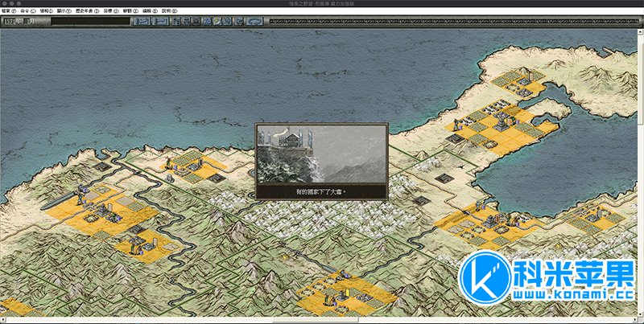The height and width of the screenshot is (324, 644).
Task: Click the horizontal scrollbar thumb at bottom
Action: coord(315,319)
